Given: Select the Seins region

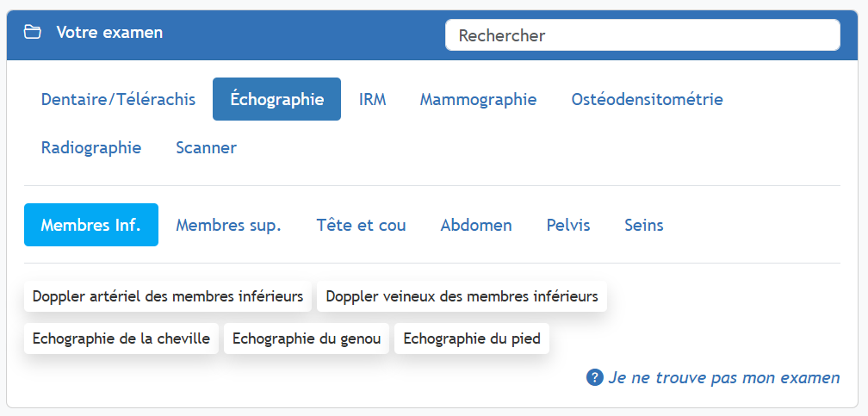Looking at the screenshot, I should point(644,225).
